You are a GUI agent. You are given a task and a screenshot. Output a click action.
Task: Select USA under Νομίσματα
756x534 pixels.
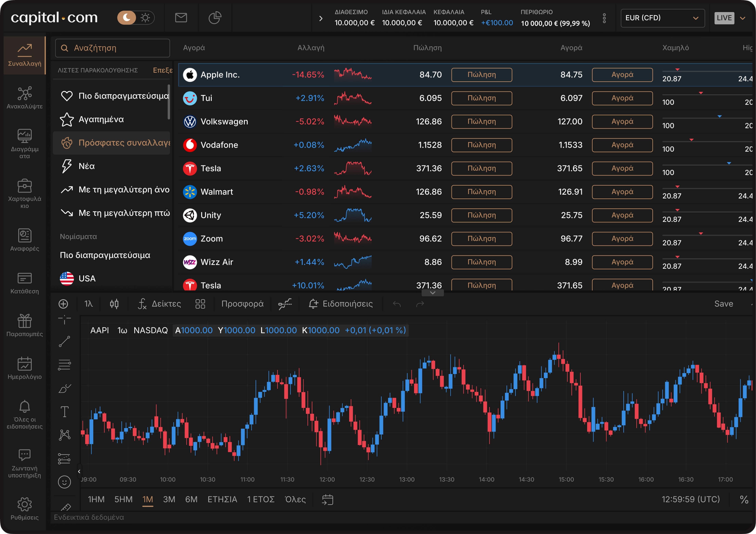point(111,278)
